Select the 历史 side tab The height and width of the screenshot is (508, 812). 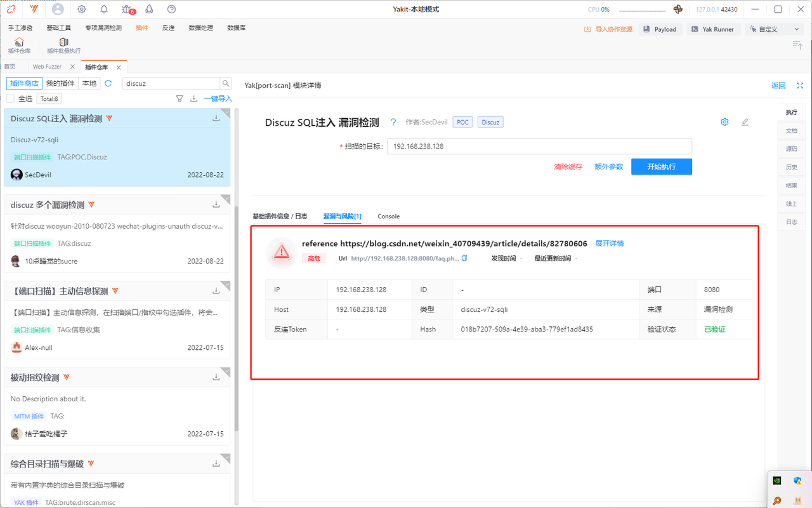coord(792,168)
